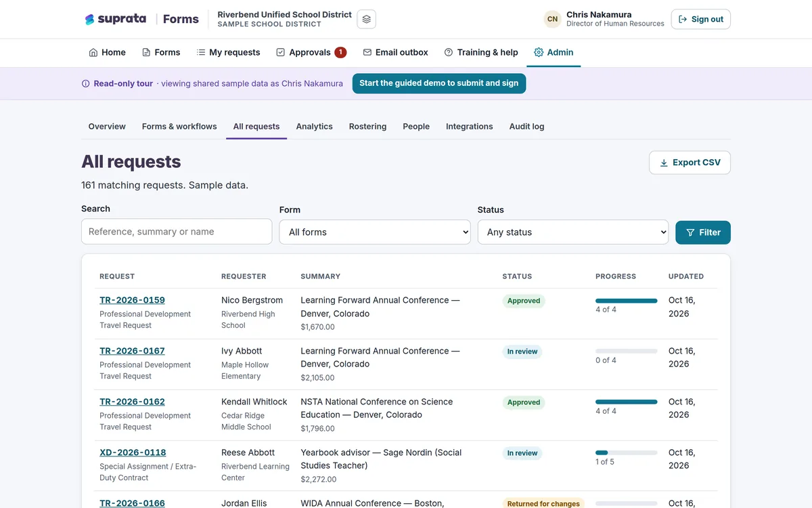The height and width of the screenshot is (508, 812).
Task: Click the Approvals checkbox icon
Action: click(x=281, y=52)
